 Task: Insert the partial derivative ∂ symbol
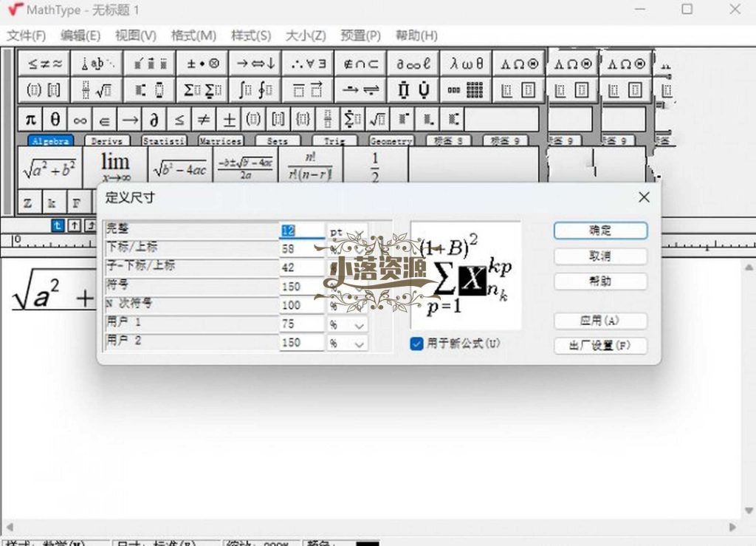tap(154, 119)
